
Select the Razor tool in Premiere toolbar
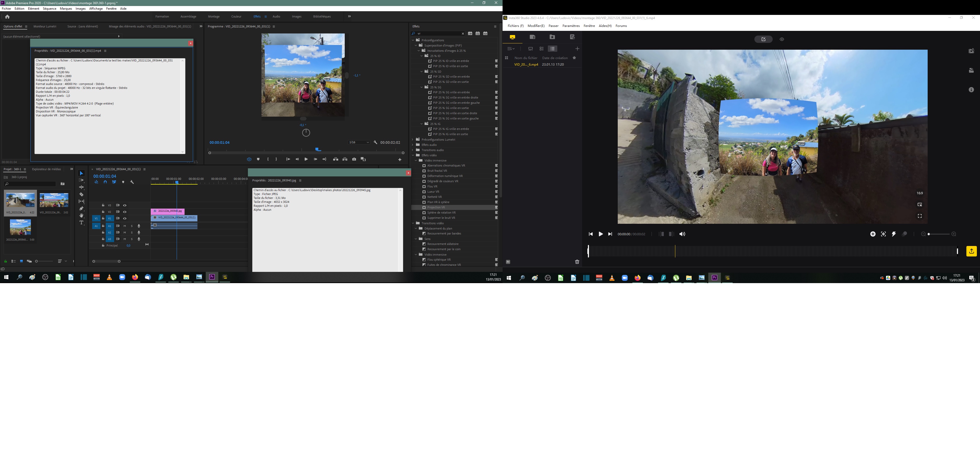(x=81, y=194)
